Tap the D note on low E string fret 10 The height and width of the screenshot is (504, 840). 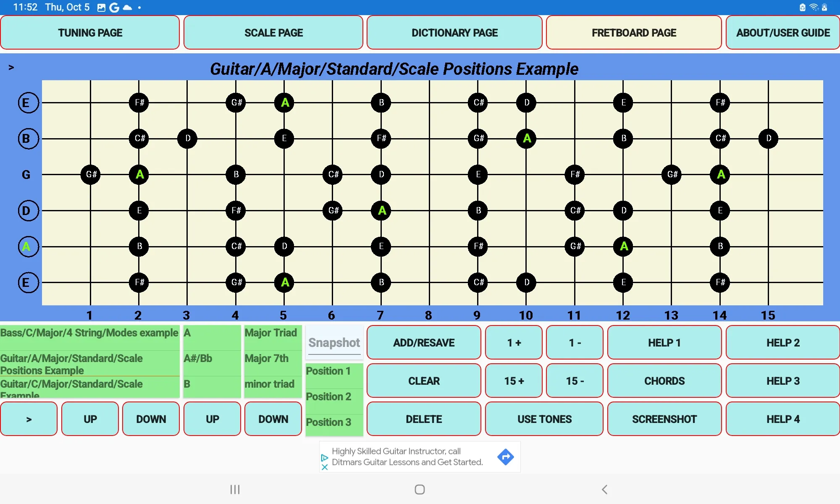(x=527, y=282)
